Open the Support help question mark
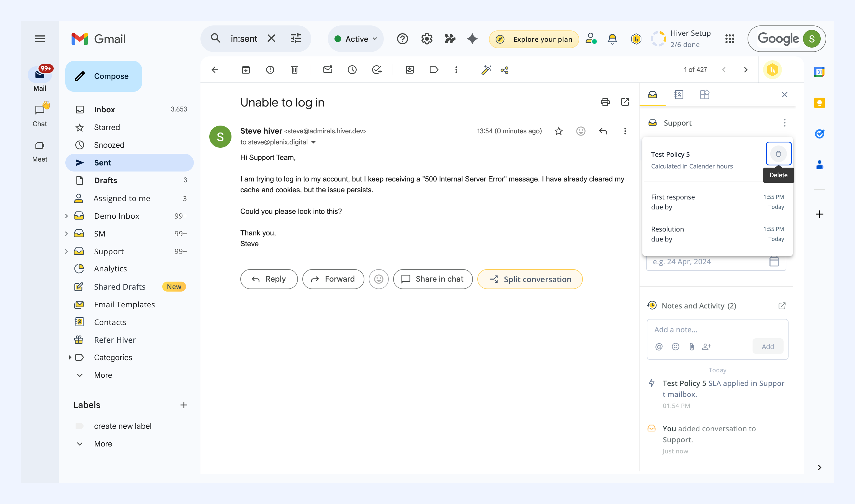The height and width of the screenshot is (504, 855). point(402,39)
